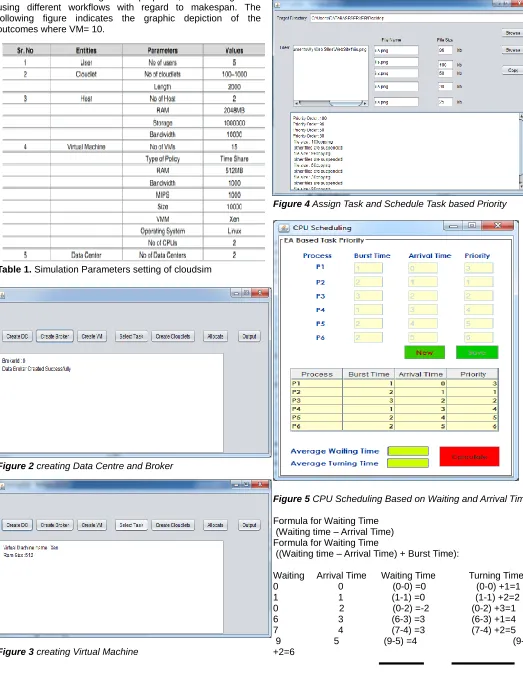523x677 pixels.
Task: Click the green New button in CPU Scheduling
Action: tap(425, 352)
